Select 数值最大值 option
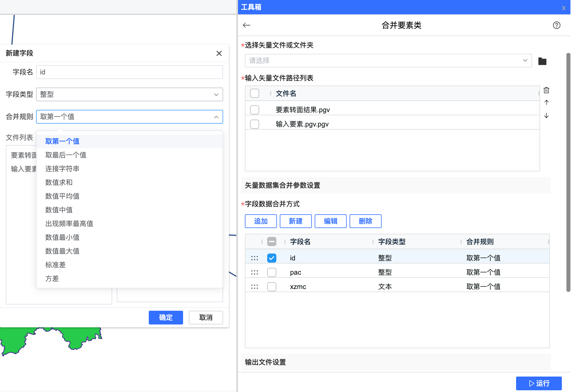The image size is (571, 392). (x=130, y=251)
